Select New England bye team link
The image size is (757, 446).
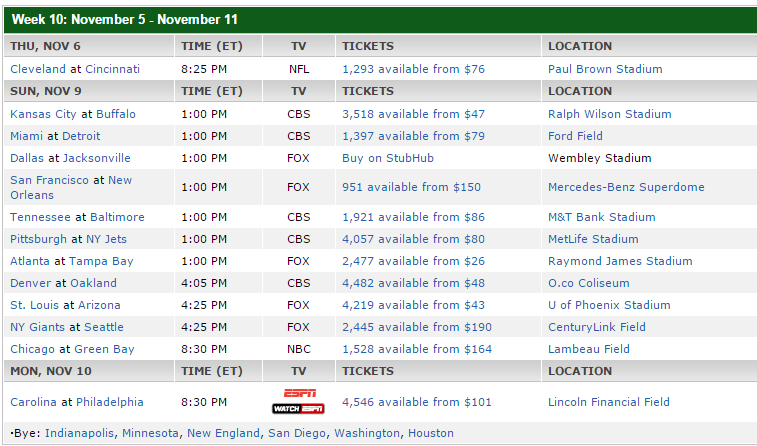click(224, 433)
